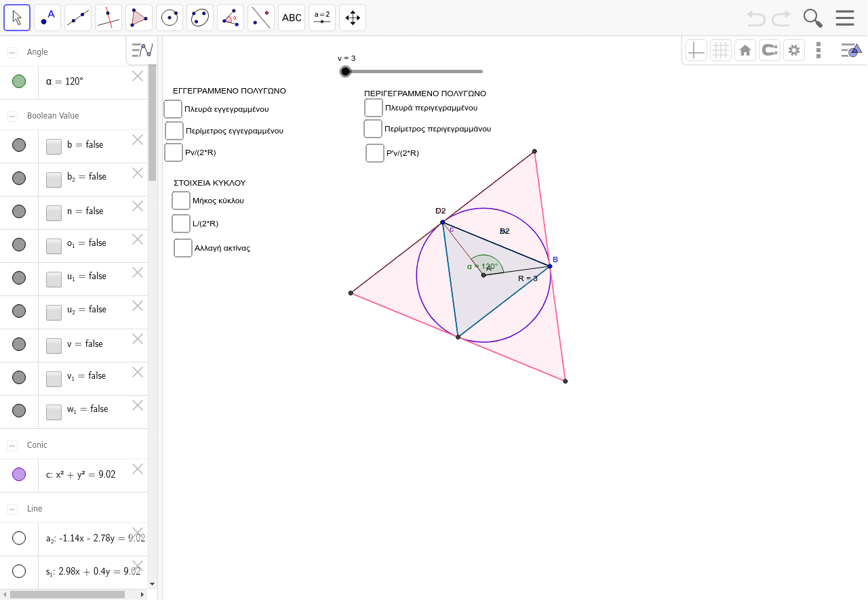Open point capturing magnet options
Screen dimensions: 868x601
click(x=770, y=50)
